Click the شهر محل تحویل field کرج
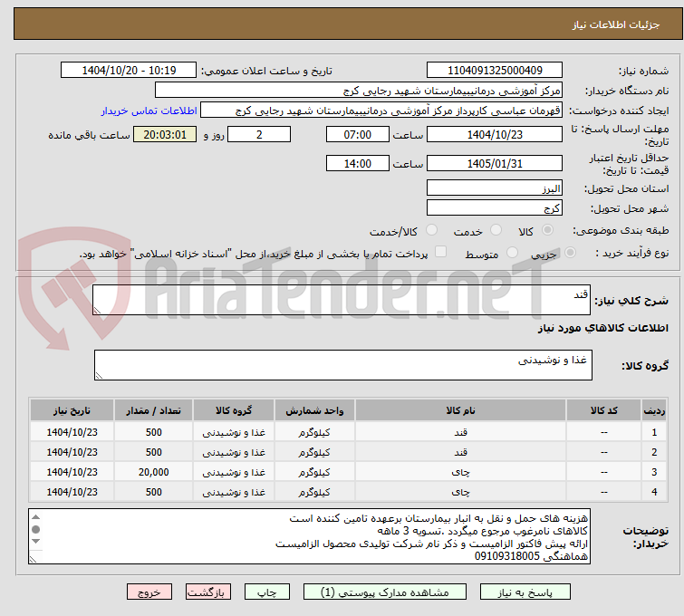This screenshot has width=684, height=616. [495, 207]
